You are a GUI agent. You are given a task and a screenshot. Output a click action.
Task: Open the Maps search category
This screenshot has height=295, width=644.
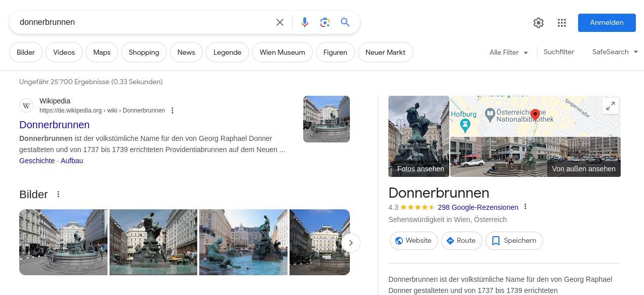tap(101, 52)
